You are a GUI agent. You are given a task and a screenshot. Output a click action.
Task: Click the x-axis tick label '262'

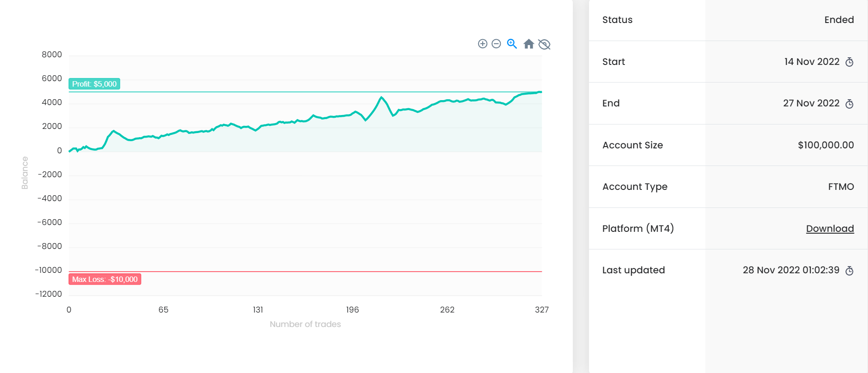[x=447, y=310]
